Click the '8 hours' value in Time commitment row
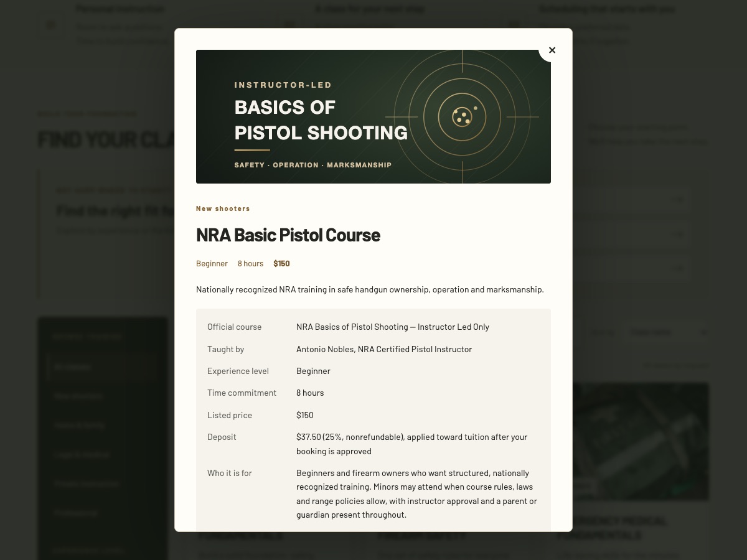 click(310, 393)
